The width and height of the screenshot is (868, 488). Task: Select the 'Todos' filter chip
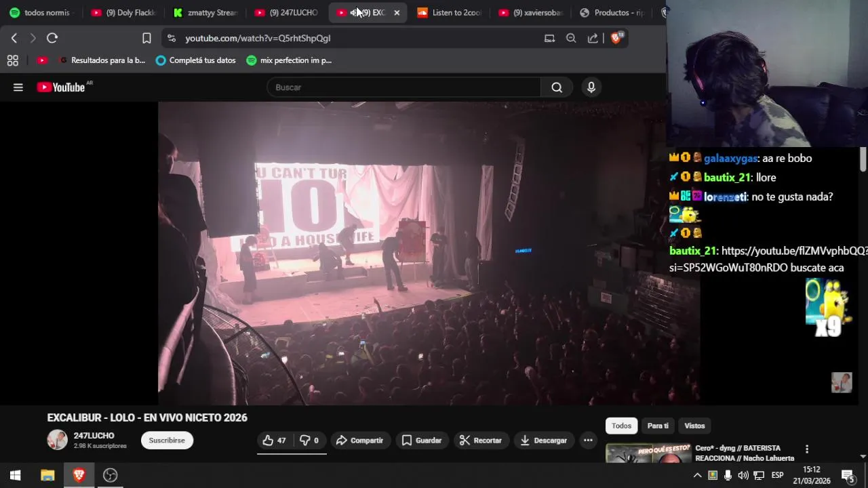click(621, 426)
